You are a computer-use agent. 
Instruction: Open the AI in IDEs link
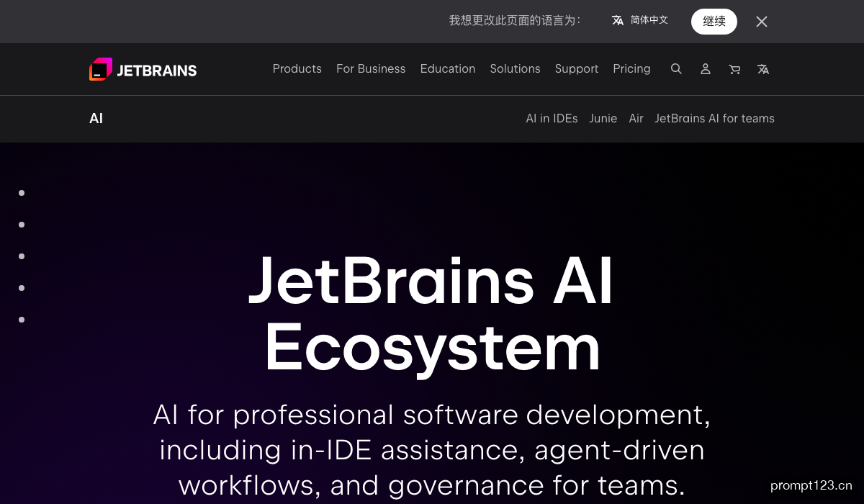pyautogui.click(x=552, y=119)
